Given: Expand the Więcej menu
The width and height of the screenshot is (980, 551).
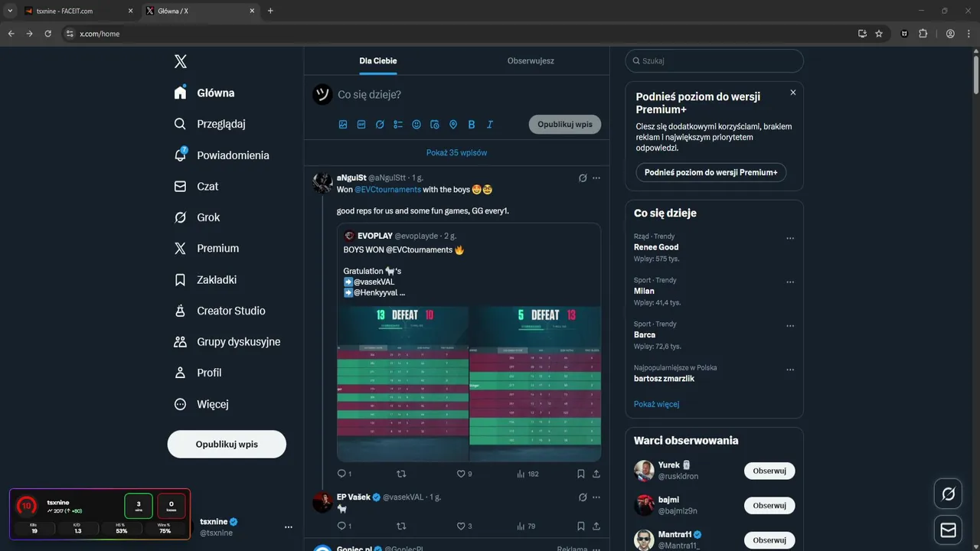Looking at the screenshot, I should 201,404.
